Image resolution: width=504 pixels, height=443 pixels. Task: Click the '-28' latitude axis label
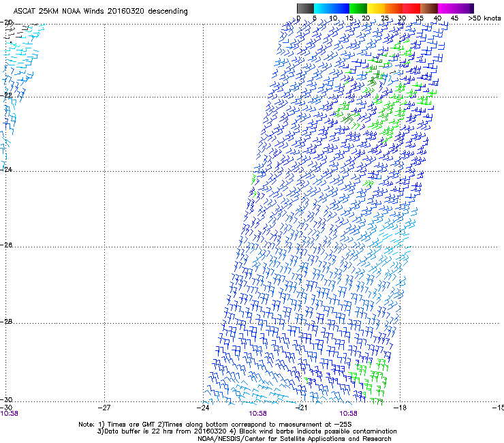click(7, 322)
